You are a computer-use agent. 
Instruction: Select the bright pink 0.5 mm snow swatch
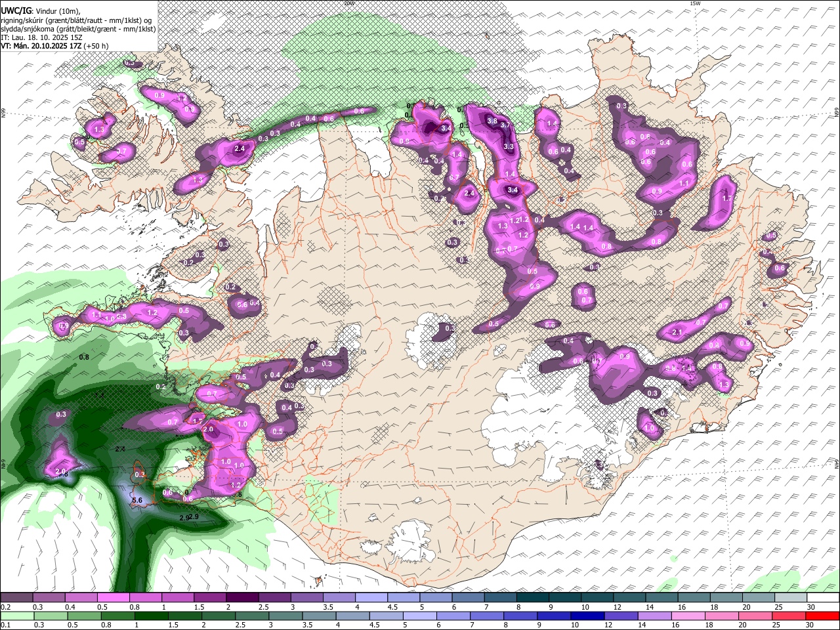pos(113,597)
